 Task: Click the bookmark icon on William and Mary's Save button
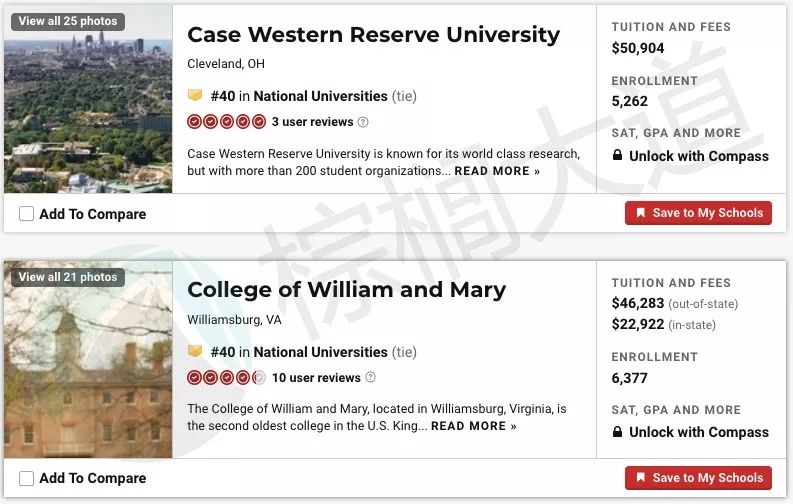pos(640,477)
